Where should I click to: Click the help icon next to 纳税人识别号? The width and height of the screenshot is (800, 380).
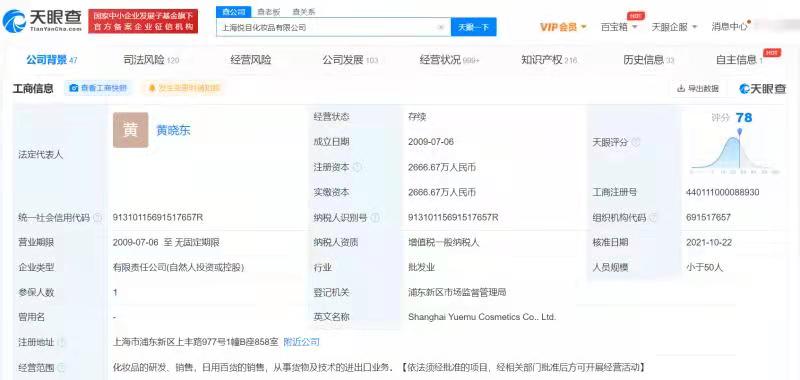click(375, 218)
